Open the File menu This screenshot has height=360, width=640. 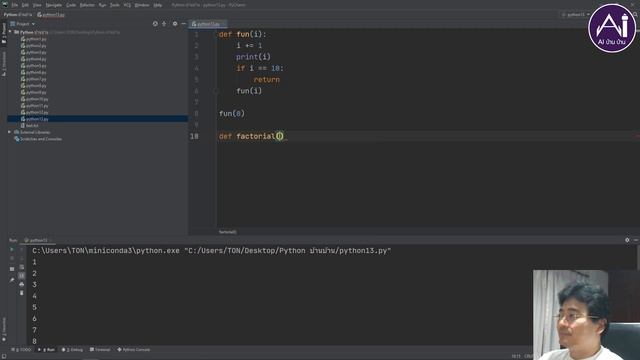[x=14, y=5]
